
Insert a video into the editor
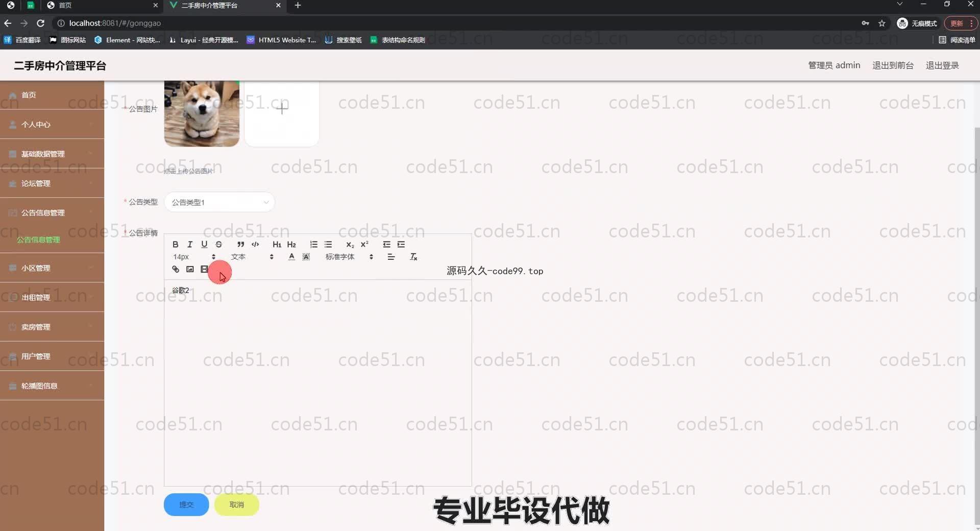click(204, 269)
